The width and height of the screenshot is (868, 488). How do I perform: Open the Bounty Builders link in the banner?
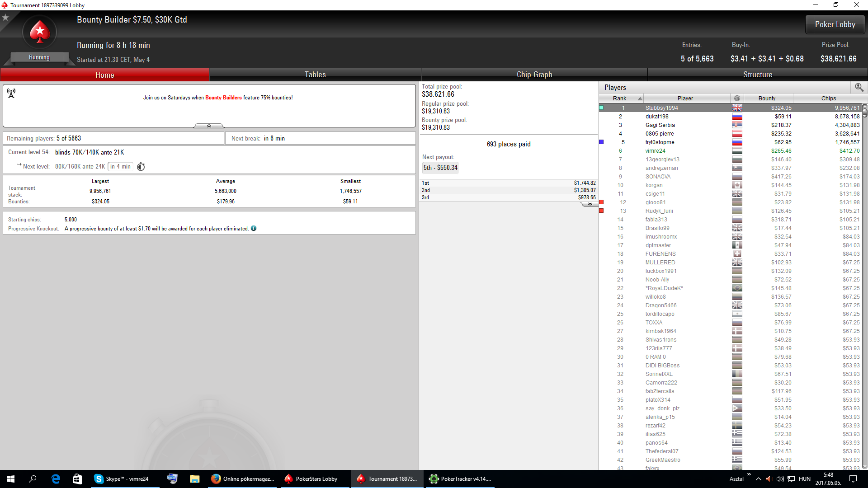click(x=223, y=98)
